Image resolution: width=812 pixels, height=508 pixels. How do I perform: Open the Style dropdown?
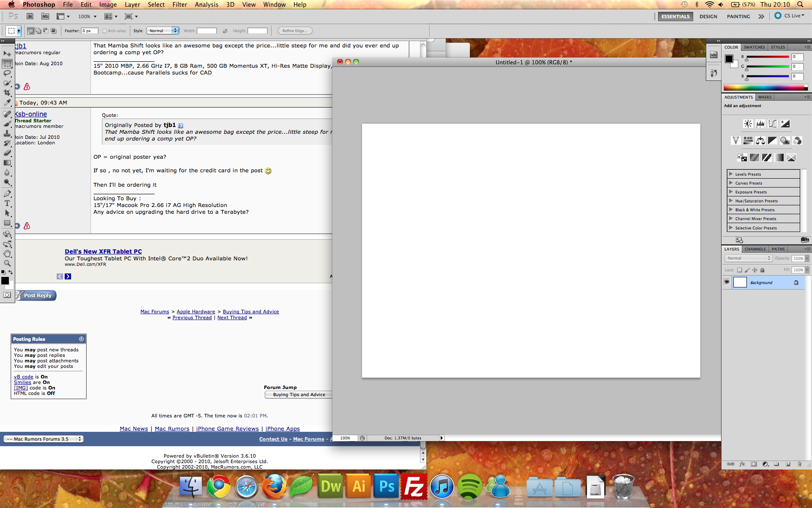[x=163, y=31]
